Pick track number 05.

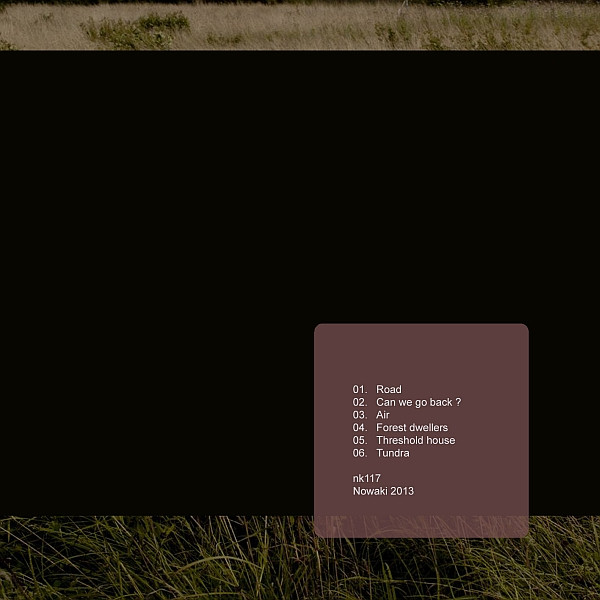point(360,441)
